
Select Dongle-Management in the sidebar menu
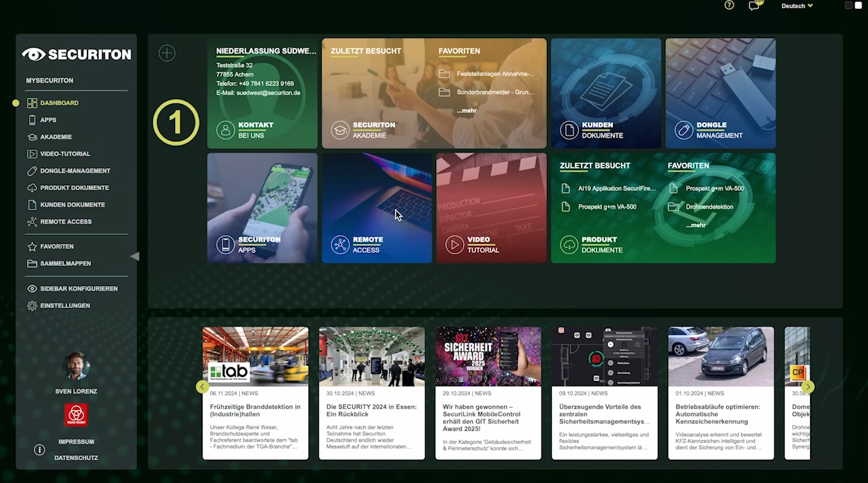coord(75,171)
